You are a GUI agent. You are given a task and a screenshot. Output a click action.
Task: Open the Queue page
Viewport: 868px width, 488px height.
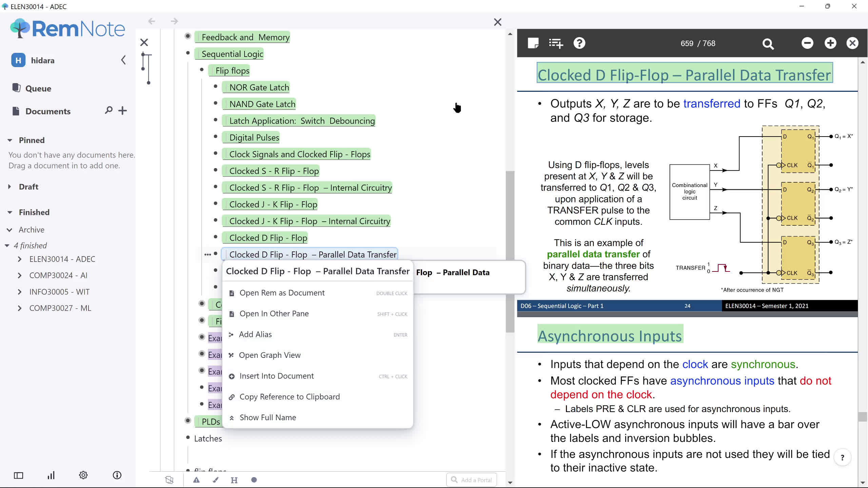38,88
